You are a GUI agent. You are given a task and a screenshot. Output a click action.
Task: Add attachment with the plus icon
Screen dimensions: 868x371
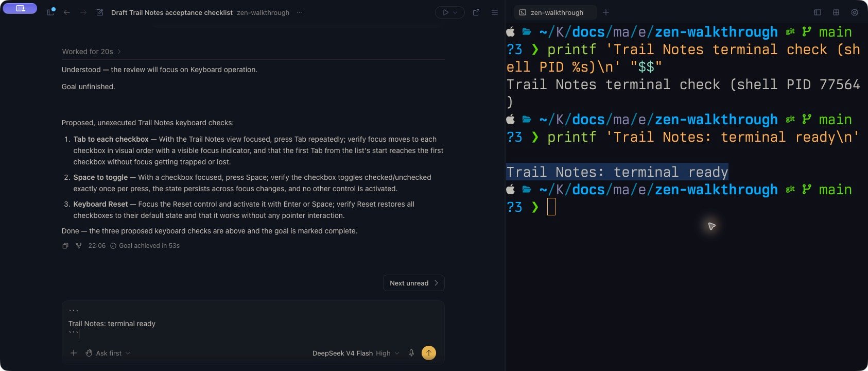(74, 353)
